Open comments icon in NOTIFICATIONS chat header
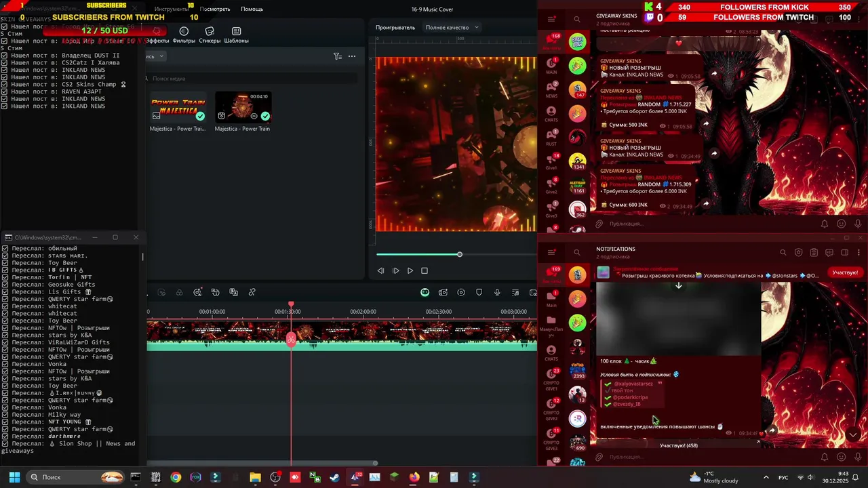This screenshot has width=868, height=488. 829,253
